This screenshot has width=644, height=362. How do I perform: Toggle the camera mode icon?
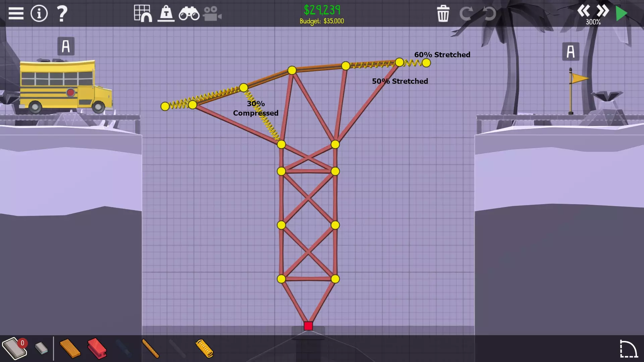coord(212,14)
